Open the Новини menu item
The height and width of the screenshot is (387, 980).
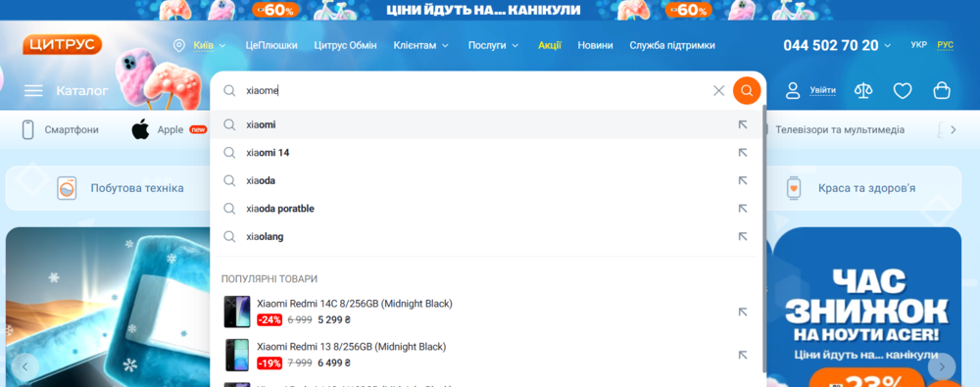pyautogui.click(x=595, y=45)
